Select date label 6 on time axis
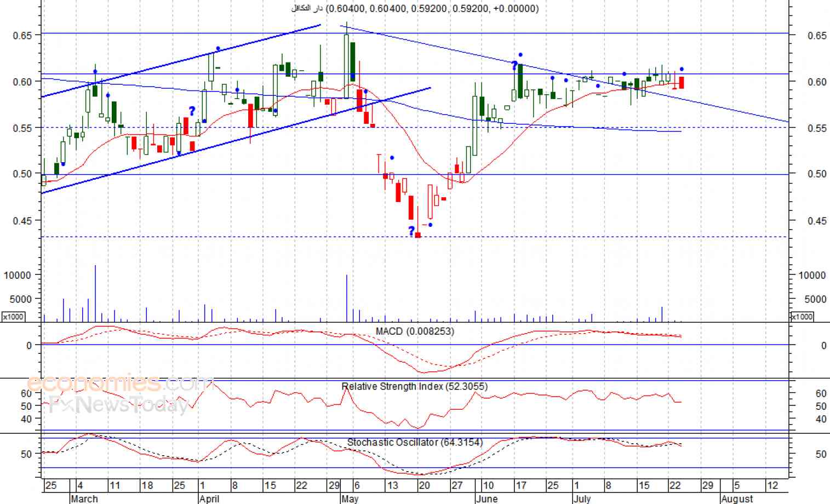Viewport: 830px width, 504px height. (x=357, y=485)
